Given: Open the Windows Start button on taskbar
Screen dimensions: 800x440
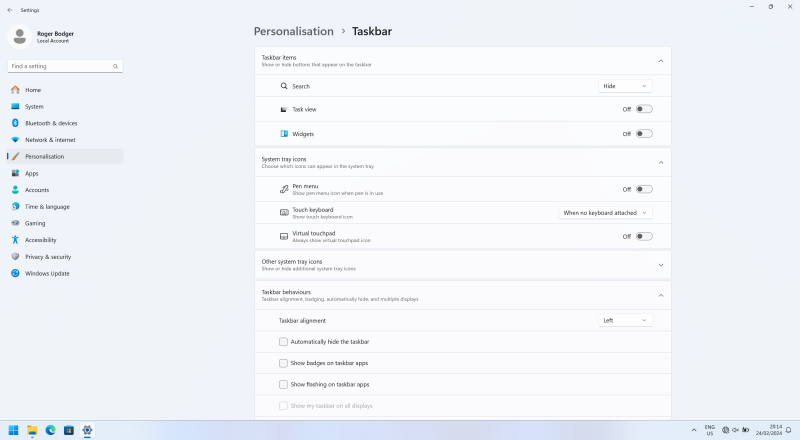Looking at the screenshot, I should (14, 430).
